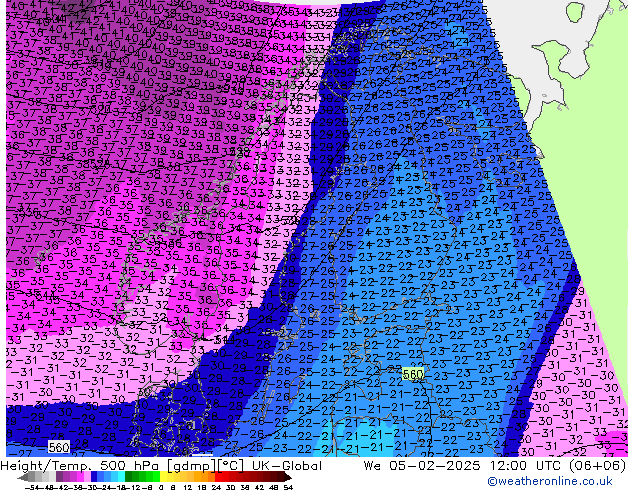Click the white 560 label at bottom left
The image size is (634, 490).
point(59,447)
